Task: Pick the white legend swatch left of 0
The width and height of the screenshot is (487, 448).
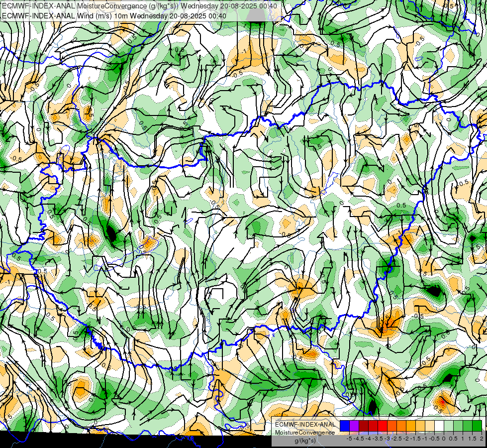Action: coord(439,426)
